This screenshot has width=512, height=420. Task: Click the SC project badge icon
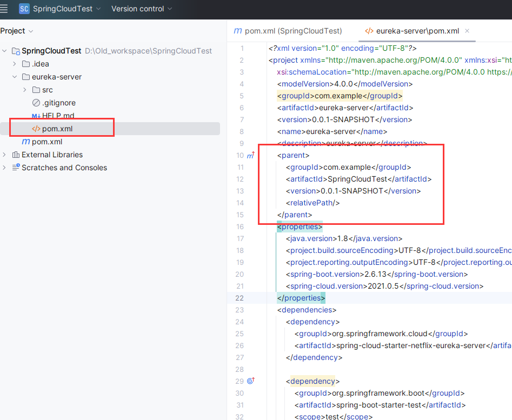click(24, 9)
